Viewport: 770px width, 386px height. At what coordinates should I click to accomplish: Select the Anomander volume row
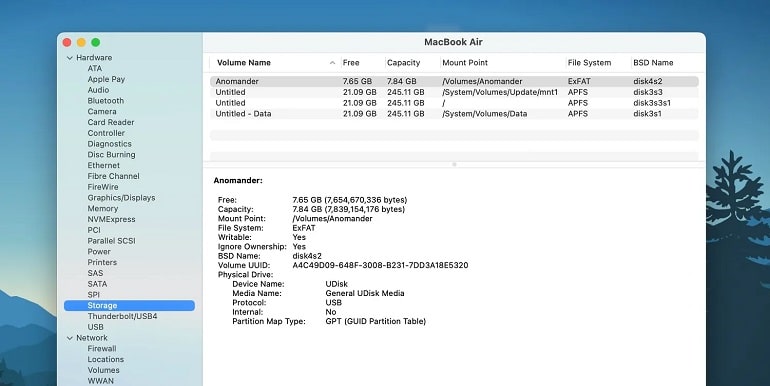(454, 82)
